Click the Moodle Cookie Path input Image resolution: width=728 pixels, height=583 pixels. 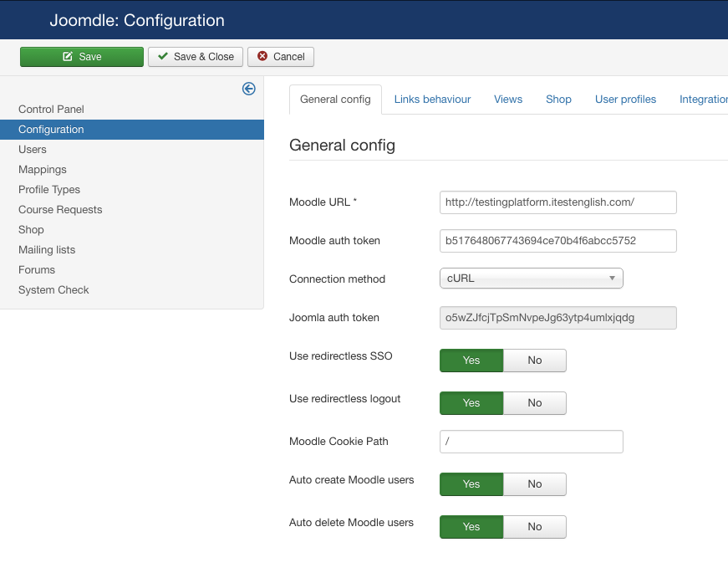pyautogui.click(x=531, y=442)
